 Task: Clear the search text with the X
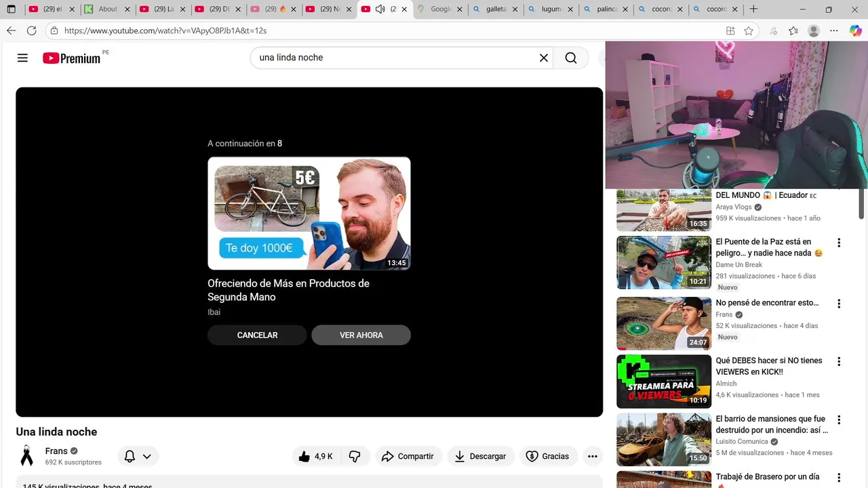pyautogui.click(x=543, y=58)
